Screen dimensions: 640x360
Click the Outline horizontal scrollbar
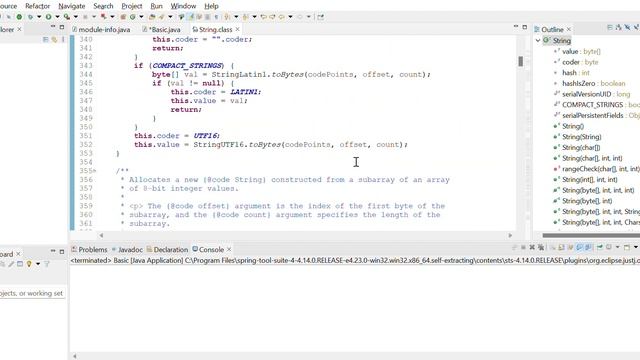click(x=591, y=235)
